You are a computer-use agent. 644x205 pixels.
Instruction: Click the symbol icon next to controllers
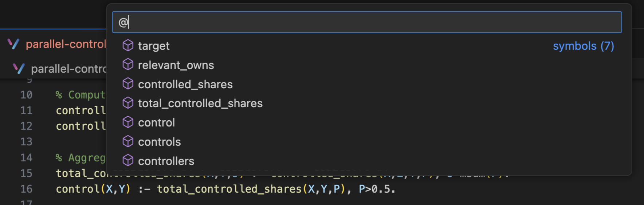128,161
